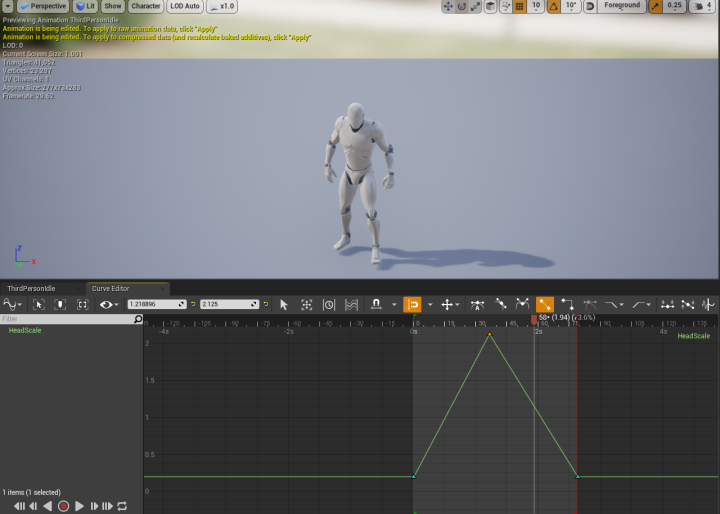
Task: Toggle rotation angle snapping
Action: 553,6
